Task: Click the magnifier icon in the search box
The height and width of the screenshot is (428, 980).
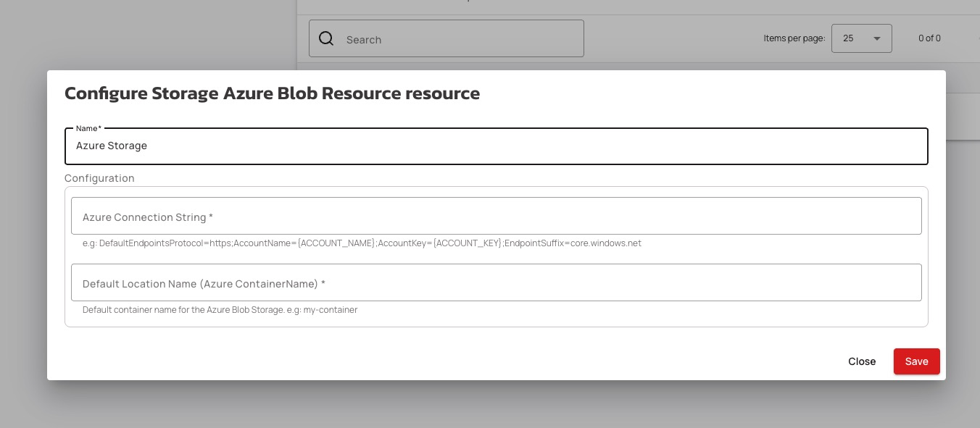Action: (x=326, y=39)
